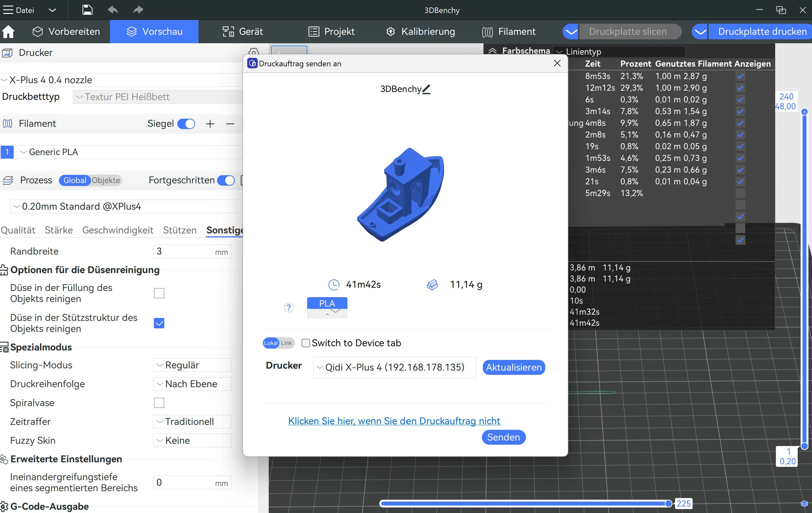Switch to the Qualität settings tab
The image size is (812, 513).
pos(18,230)
